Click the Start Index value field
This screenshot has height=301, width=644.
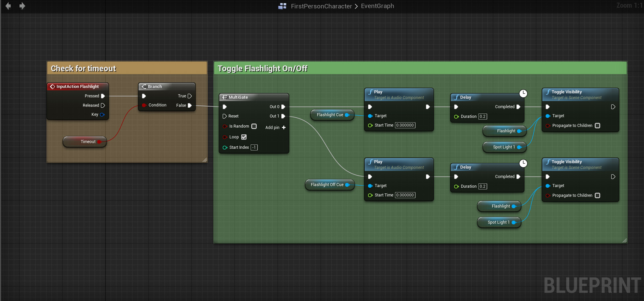click(254, 147)
